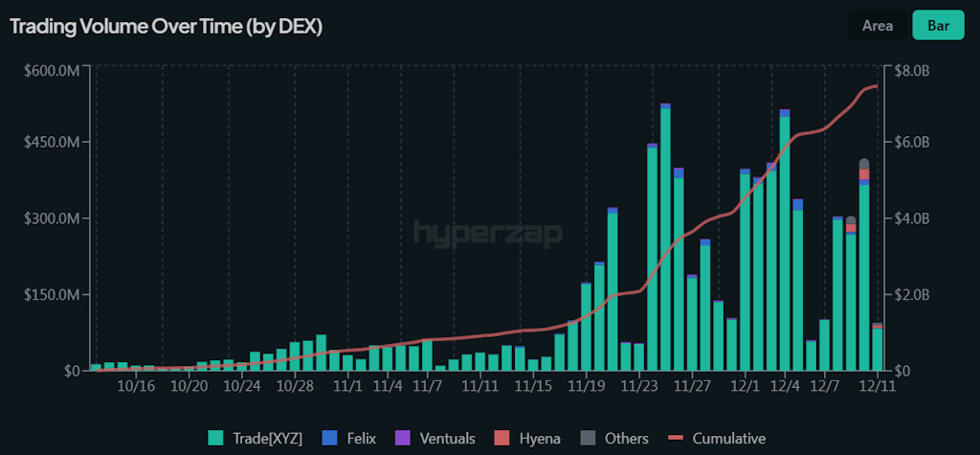Image resolution: width=980 pixels, height=455 pixels.
Task: Click the 12/4 x-axis date label
Action: (785, 386)
